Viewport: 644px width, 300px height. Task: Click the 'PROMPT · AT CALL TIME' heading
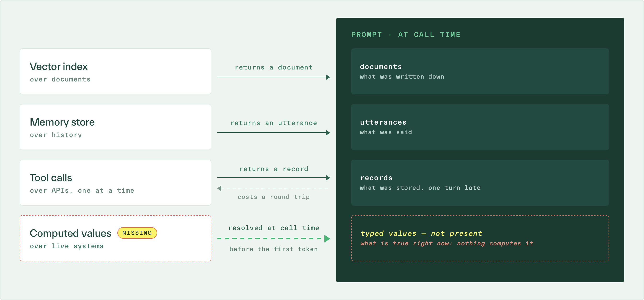[406, 35]
